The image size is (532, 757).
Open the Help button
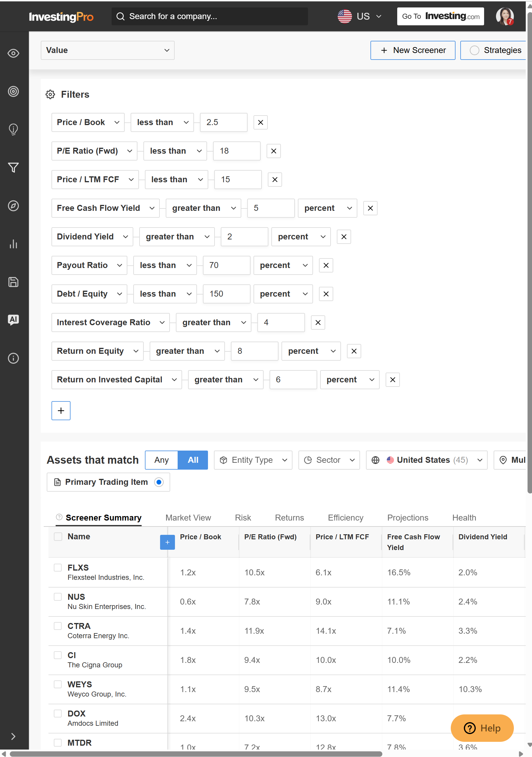coord(482,728)
